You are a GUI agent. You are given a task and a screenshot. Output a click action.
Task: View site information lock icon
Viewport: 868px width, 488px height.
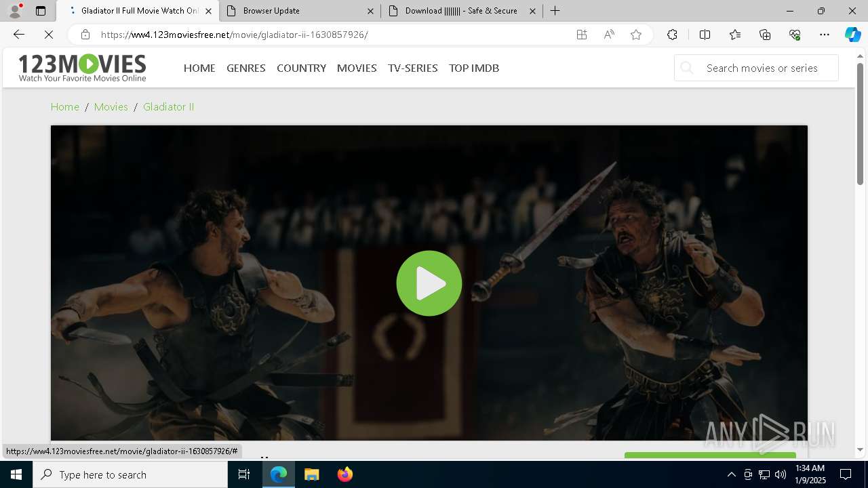pos(85,35)
